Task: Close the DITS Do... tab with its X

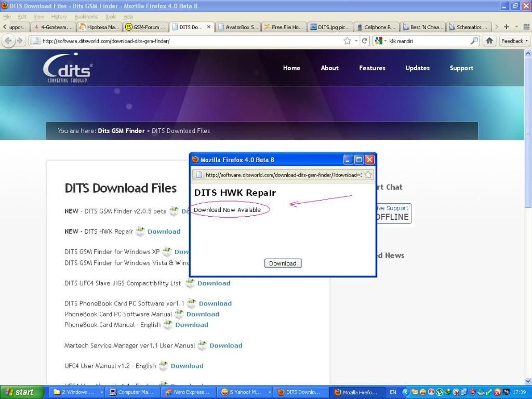Action: (x=209, y=27)
